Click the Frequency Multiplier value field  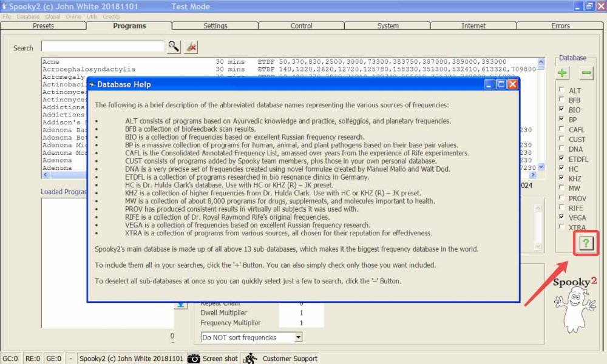301,323
